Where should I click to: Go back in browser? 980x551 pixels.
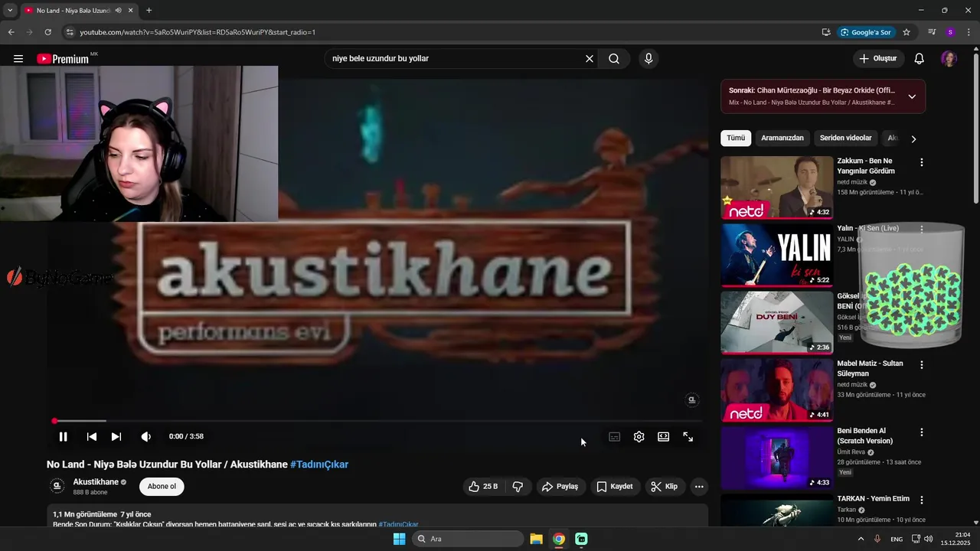tap(11, 32)
